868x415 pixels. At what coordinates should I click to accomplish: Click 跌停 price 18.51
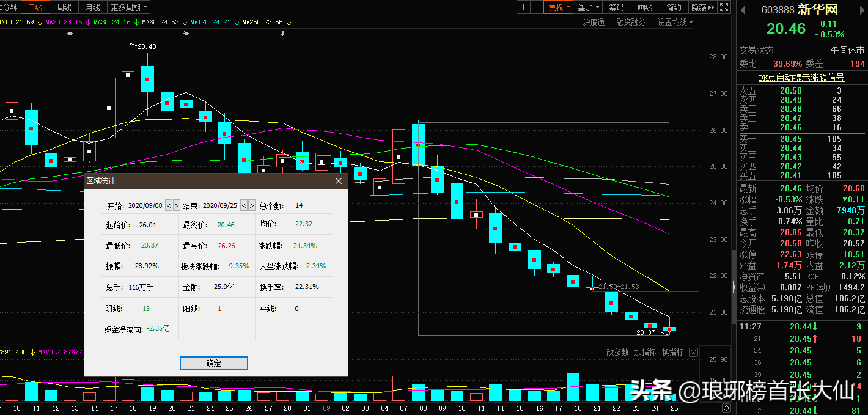853,254
